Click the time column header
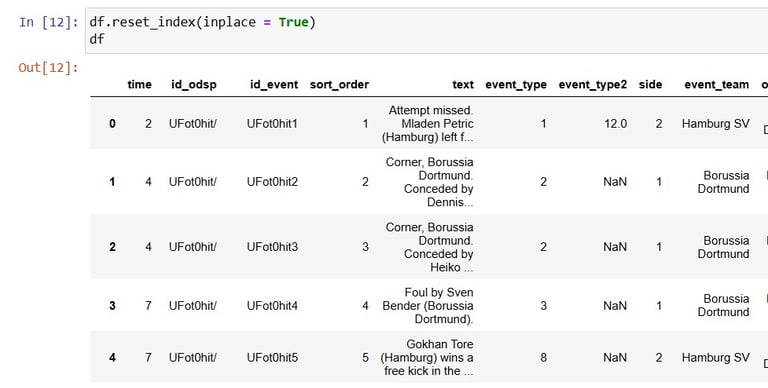 (x=140, y=84)
